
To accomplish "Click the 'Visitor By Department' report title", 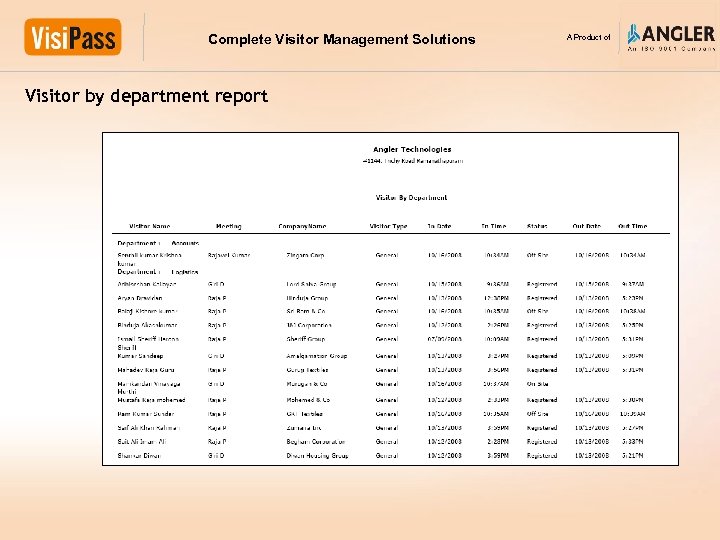I will pyautogui.click(x=411, y=197).
